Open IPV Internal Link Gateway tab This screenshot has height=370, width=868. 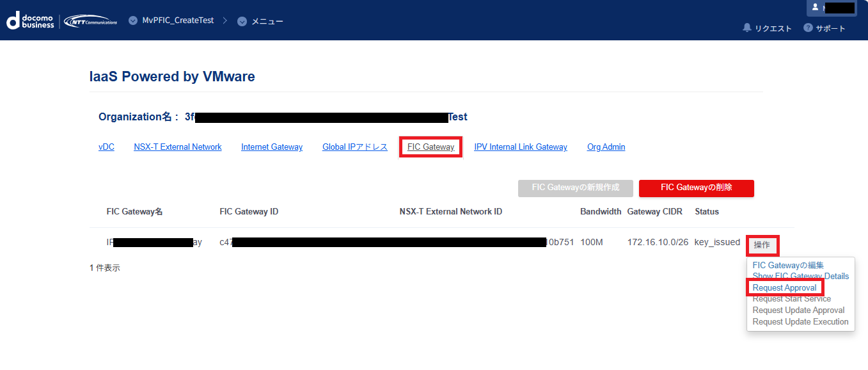point(521,147)
